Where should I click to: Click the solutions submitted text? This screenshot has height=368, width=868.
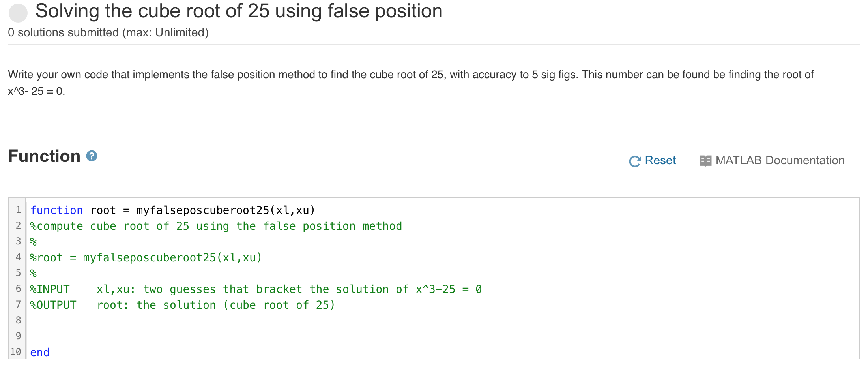click(108, 32)
